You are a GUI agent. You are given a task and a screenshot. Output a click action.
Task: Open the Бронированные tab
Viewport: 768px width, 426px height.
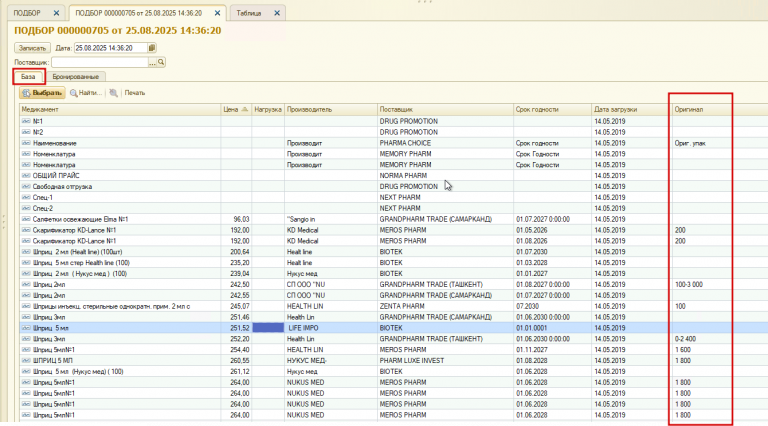click(76, 77)
